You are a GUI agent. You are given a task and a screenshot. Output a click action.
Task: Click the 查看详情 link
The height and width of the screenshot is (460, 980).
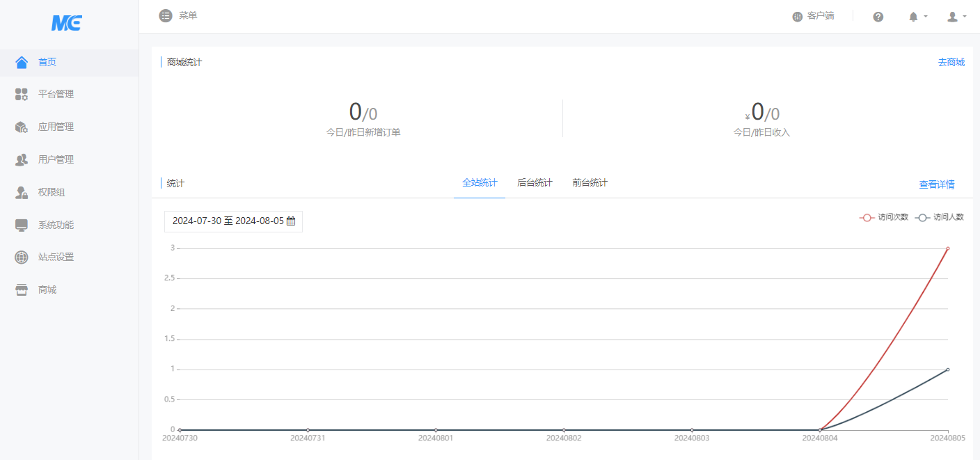936,185
